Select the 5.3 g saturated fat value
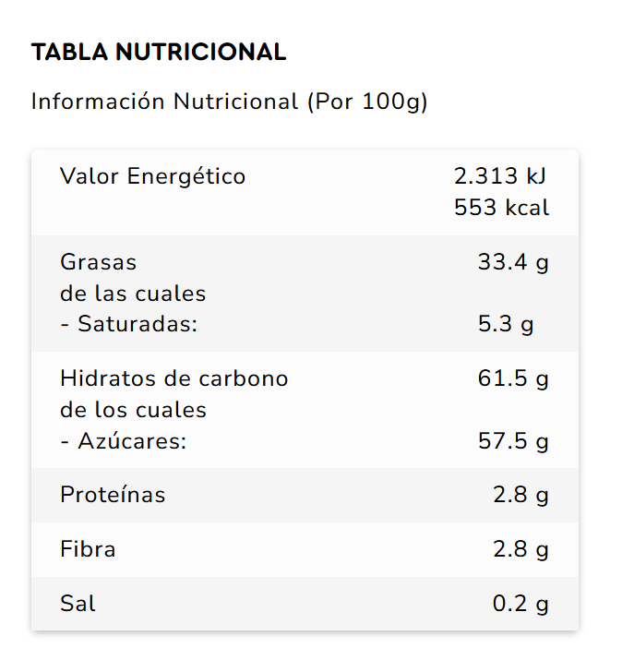Image resolution: width=634 pixels, height=672 pixels. pyautogui.click(x=506, y=325)
